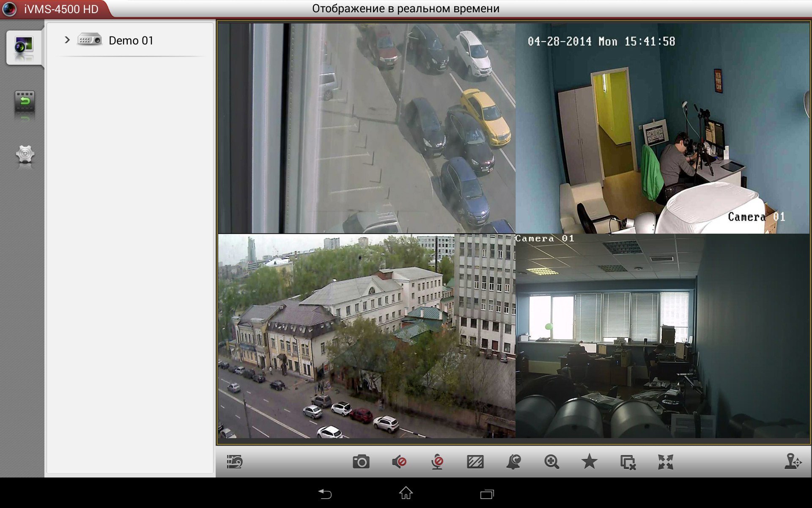
Task: Click the Demo 01 device icon
Action: click(90, 40)
